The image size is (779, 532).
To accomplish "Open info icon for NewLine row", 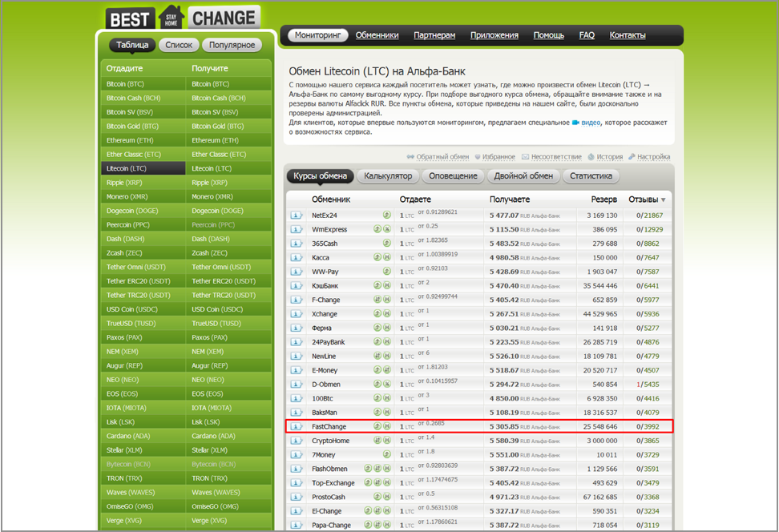I will [x=296, y=356].
